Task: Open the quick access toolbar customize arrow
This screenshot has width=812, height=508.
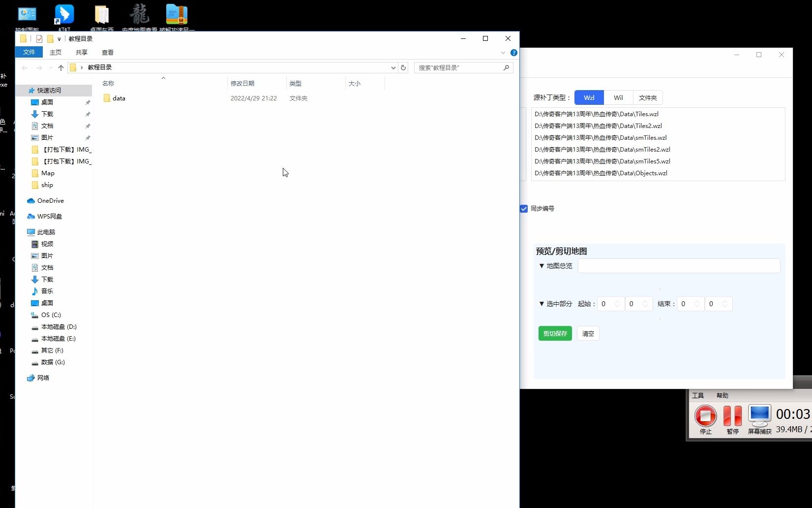Action: tap(59, 39)
